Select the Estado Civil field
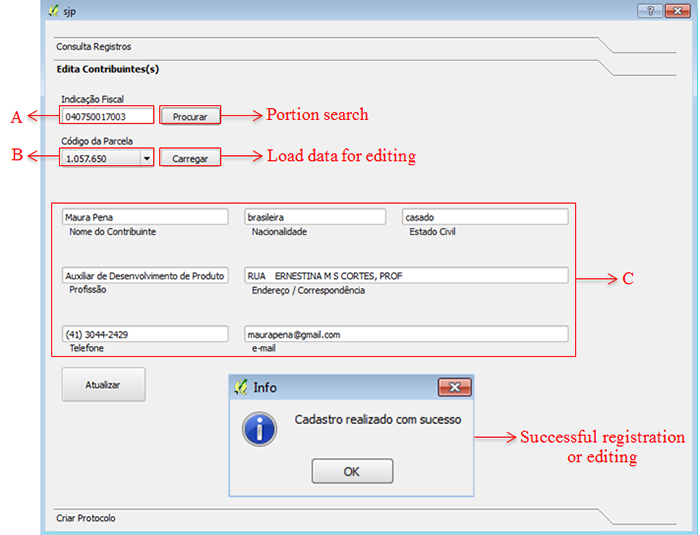Image resolution: width=700 pixels, height=535 pixels. (485, 217)
